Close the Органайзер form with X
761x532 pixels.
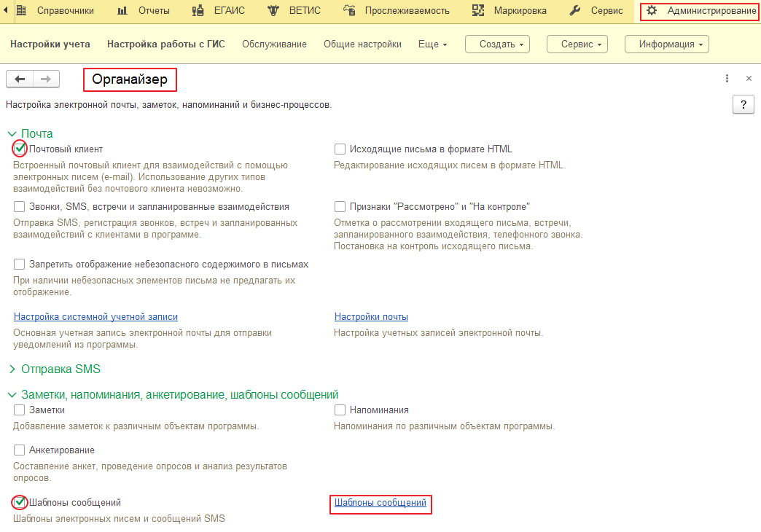point(749,79)
